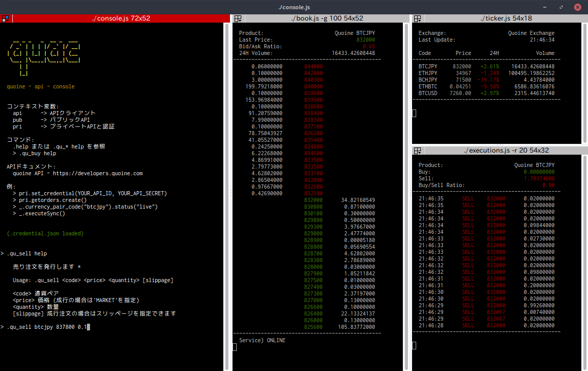Click the 'Service) ONLINE' status line
588x371 pixels.
[x=262, y=340]
